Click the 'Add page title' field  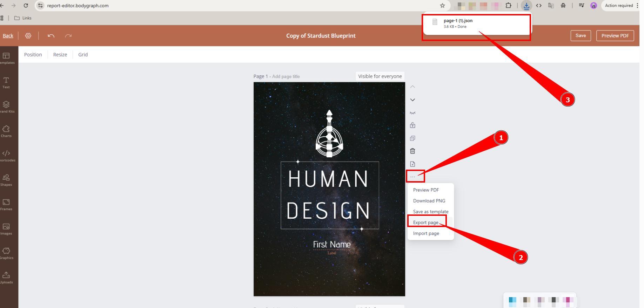[286, 76]
